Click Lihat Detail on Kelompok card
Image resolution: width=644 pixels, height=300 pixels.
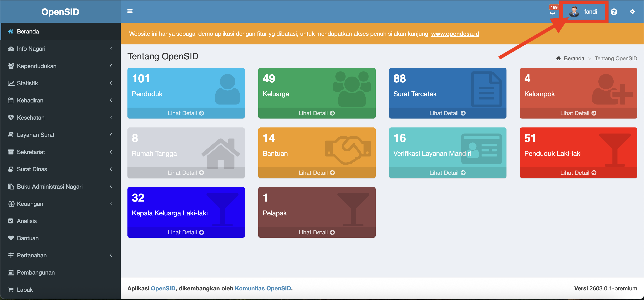[578, 113]
